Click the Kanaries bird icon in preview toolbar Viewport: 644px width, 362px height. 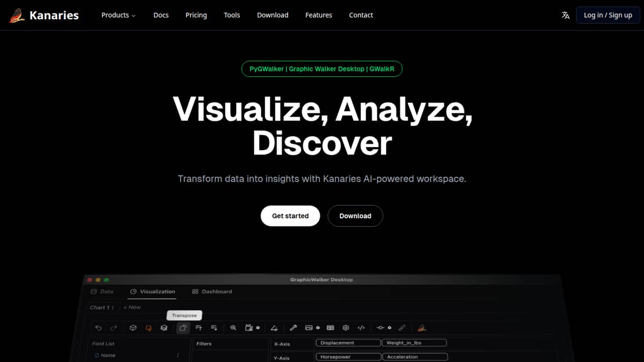coord(422,328)
